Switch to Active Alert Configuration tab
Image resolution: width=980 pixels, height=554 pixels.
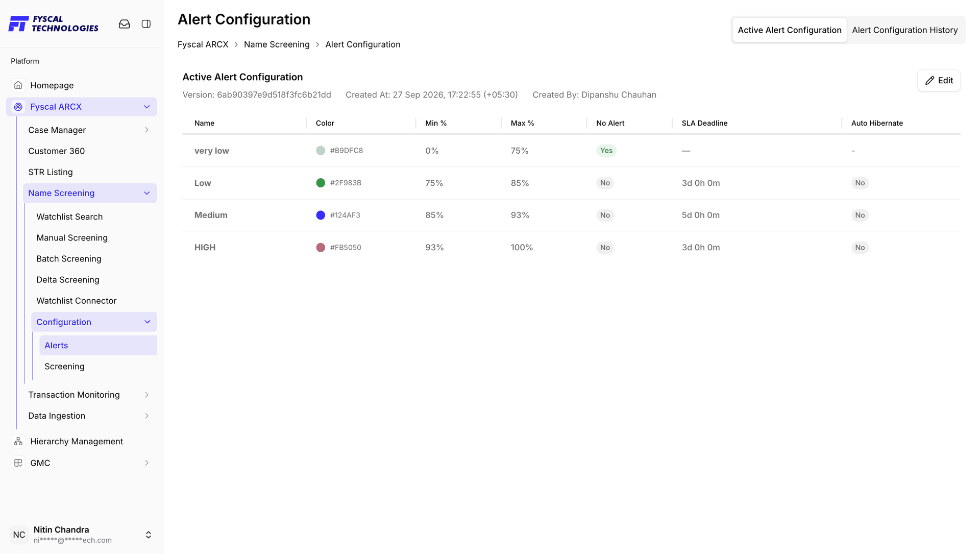point(790,30)
